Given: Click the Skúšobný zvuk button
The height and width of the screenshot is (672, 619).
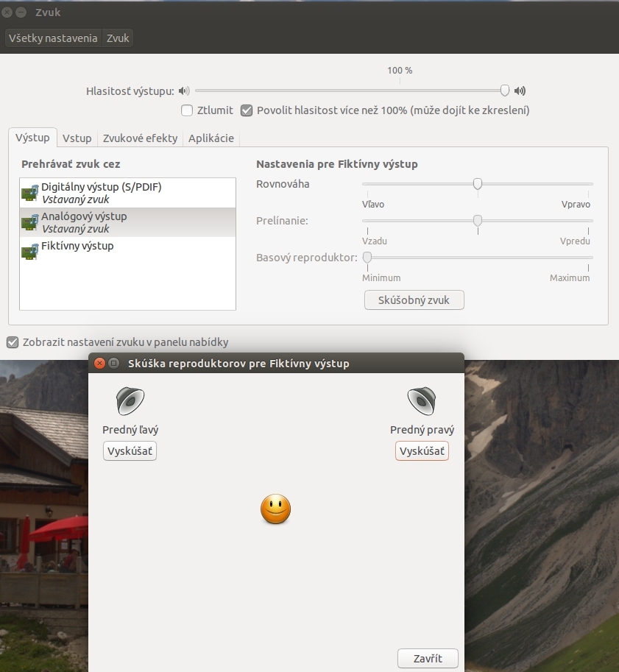Looking at the screenshot, I should pyautogui.click(x=414, y=300).
